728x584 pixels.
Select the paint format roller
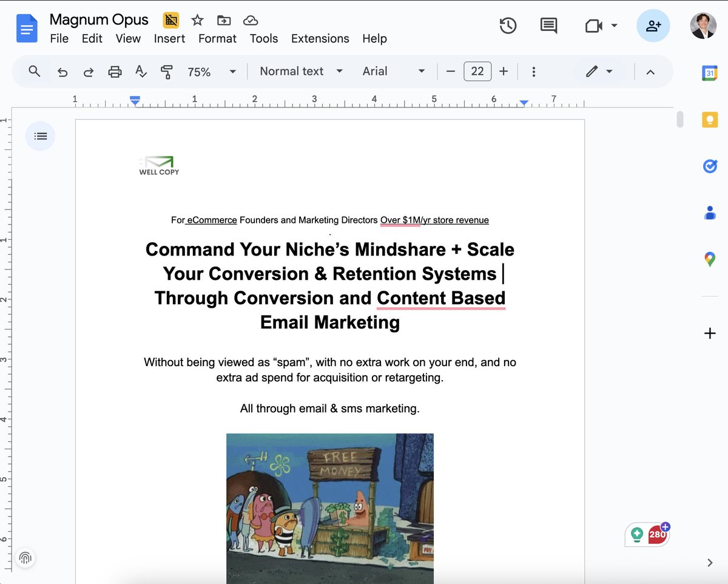(x=167, y=72)
